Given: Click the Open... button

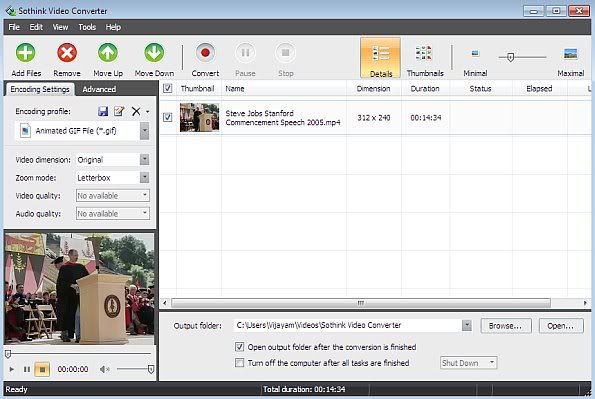Looking at the screenshot, I should pyautogui.click(x=560, y=326).
